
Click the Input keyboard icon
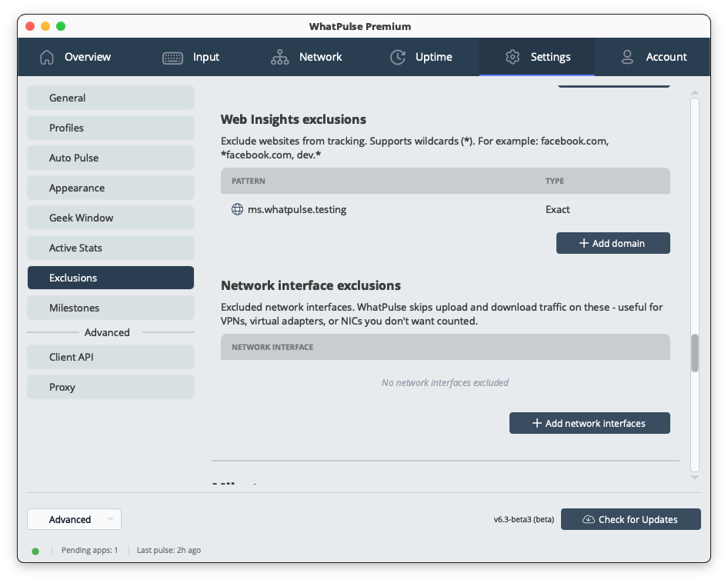pos(172,58)
